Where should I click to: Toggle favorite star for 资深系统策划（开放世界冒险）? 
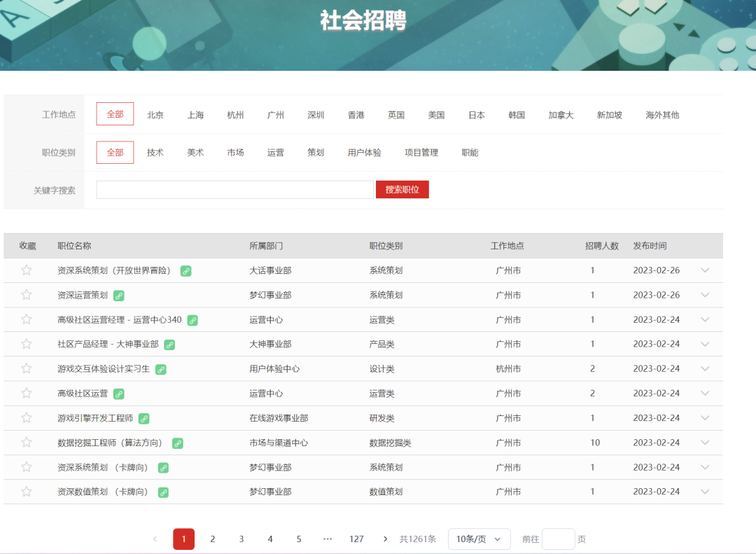point(27,270)
